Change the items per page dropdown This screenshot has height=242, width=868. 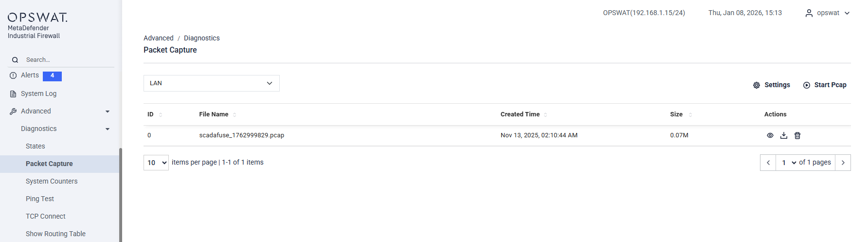156,163
